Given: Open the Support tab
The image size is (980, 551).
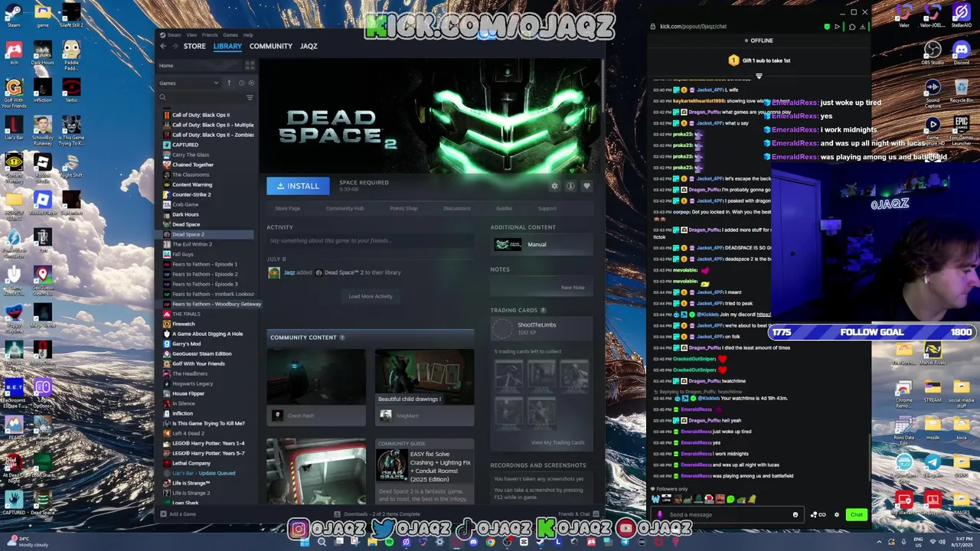Looking at the screenshot, I should 547,208.
